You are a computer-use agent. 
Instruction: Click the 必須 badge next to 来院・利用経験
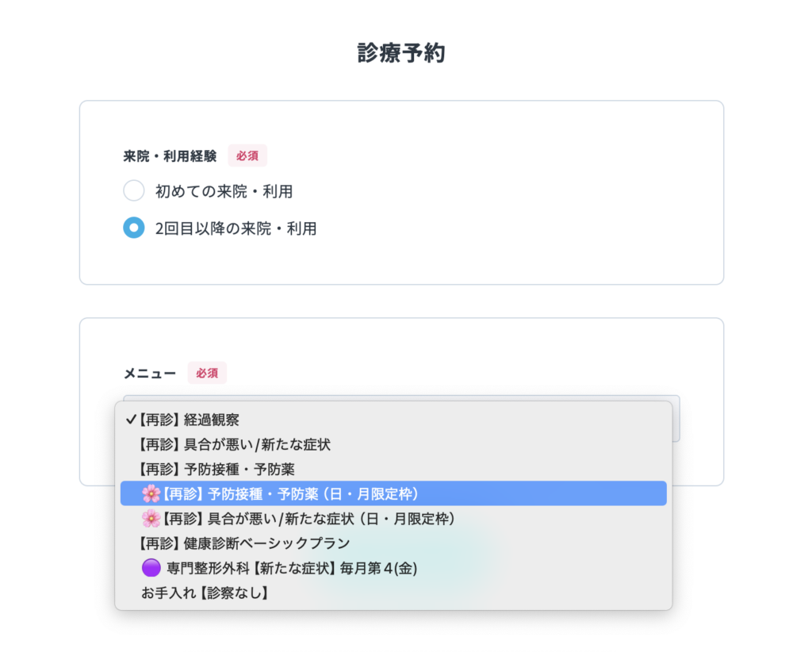[247, 155]
